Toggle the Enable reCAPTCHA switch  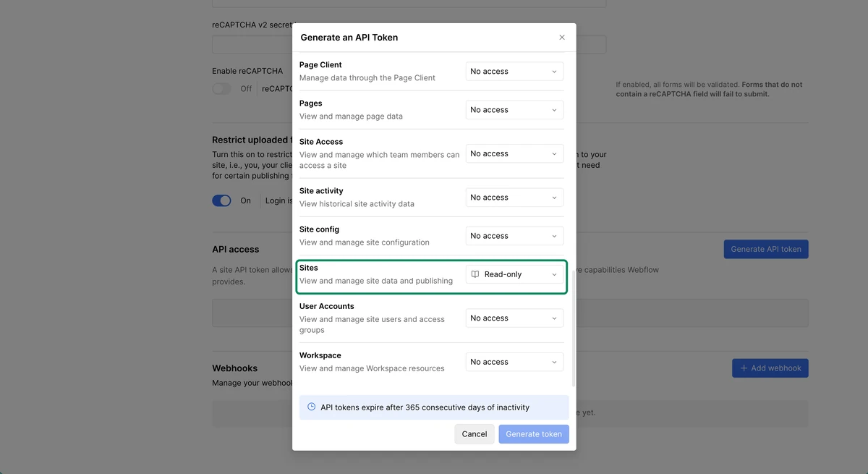221,88
